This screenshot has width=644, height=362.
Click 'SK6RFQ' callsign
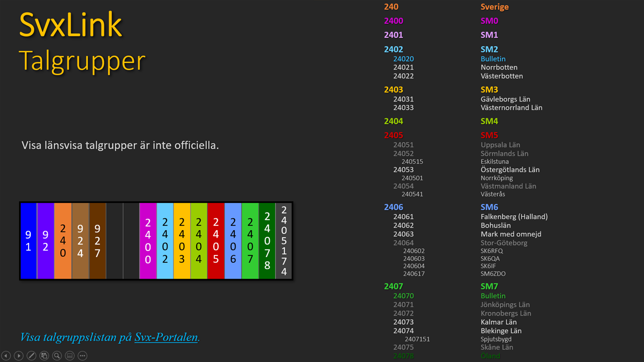[x=492, y=251]
